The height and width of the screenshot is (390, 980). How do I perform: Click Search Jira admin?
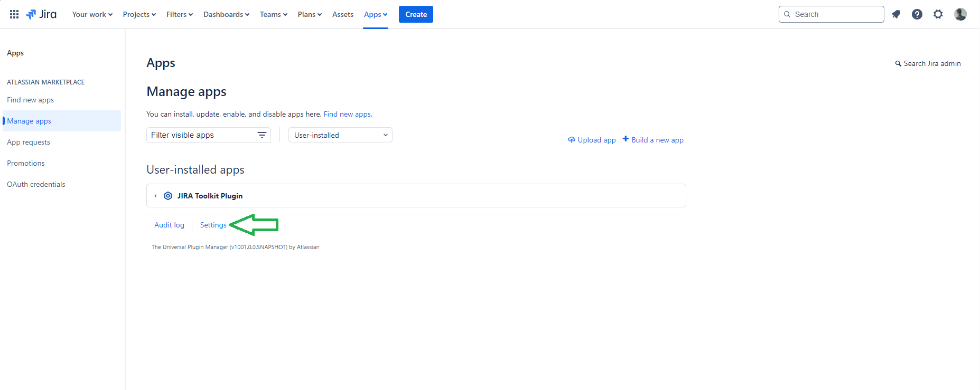click(x=928, y=63)
